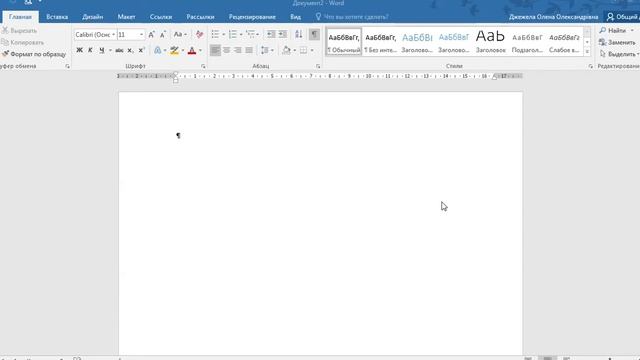Insert a numbered list
The width and height of the screenshot is (640, 360).
233,34
